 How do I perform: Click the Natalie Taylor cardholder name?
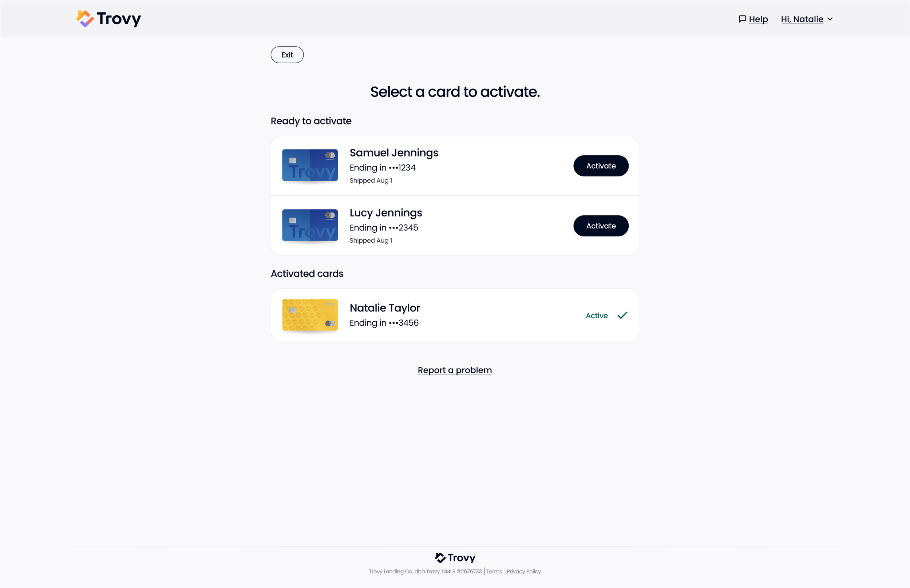(384, 308)
